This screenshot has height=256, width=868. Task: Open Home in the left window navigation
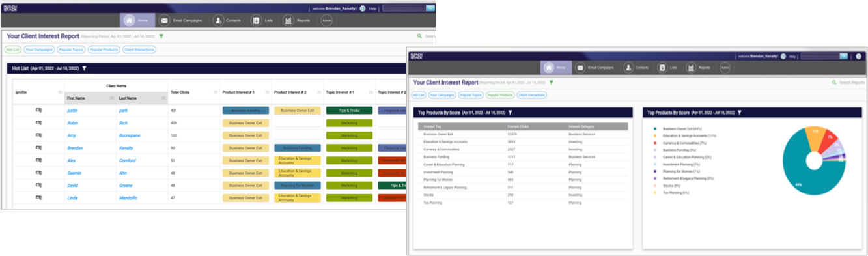click(137, 20)
